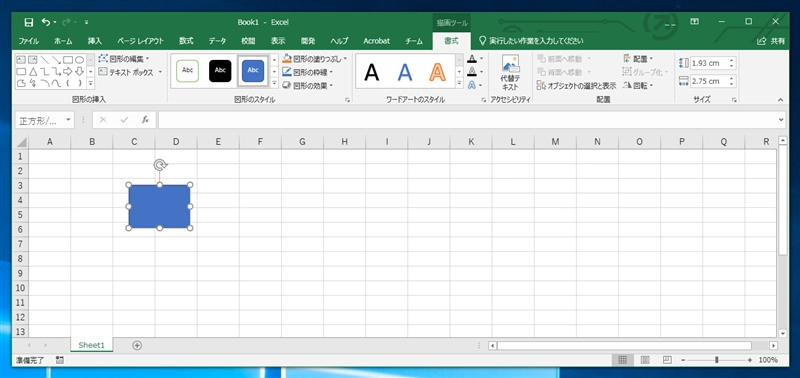Click the text outline A icon
The width and height of the screenshot is (800, 378).
(x=472, y=71)
